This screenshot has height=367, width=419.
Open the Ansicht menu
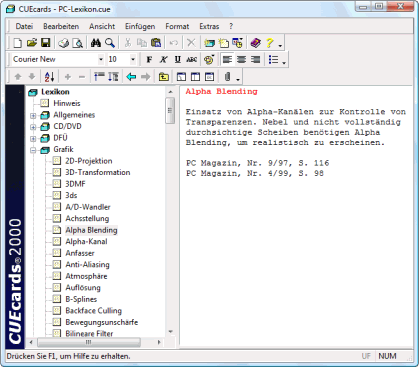(x=102, y=26)
